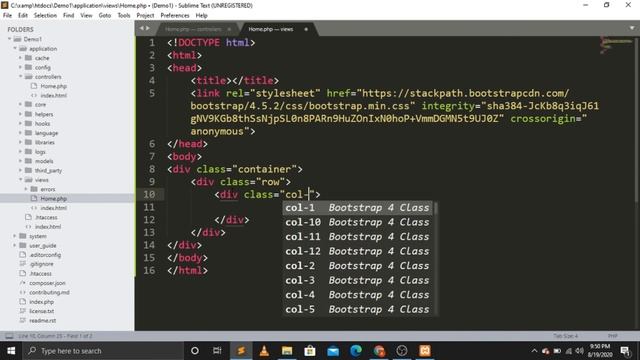640x360 pixels.
Task: Close the Home.php controllers tab
Action: tap(229, 29)
